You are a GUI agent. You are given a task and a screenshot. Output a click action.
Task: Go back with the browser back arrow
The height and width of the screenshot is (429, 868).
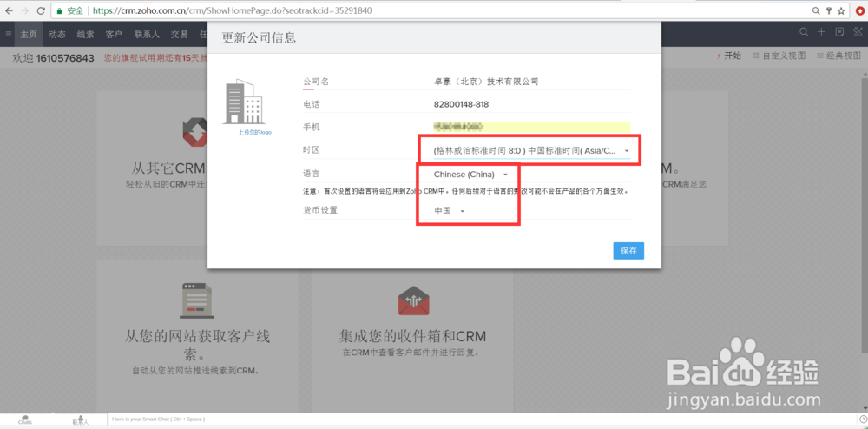(9, 10)
